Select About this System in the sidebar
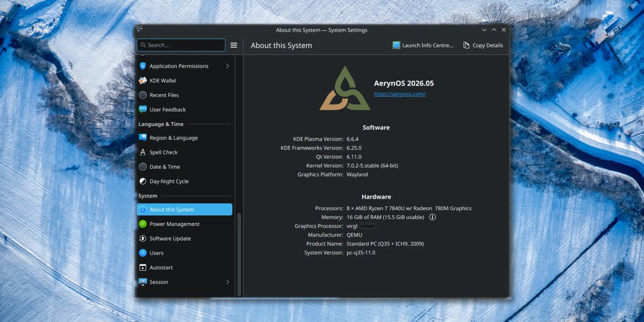This screenshot has height=322, width=644. (185, 209)
